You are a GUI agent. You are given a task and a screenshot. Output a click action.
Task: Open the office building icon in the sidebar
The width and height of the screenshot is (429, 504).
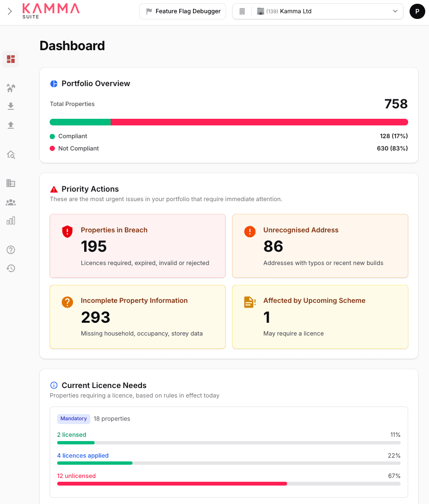point(10,183)
